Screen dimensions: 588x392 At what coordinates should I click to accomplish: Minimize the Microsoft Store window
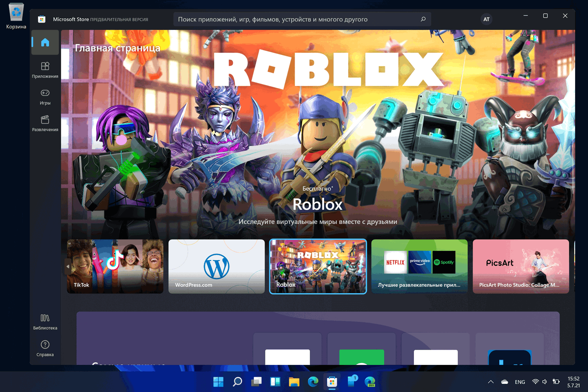click(x=526, y=16)
